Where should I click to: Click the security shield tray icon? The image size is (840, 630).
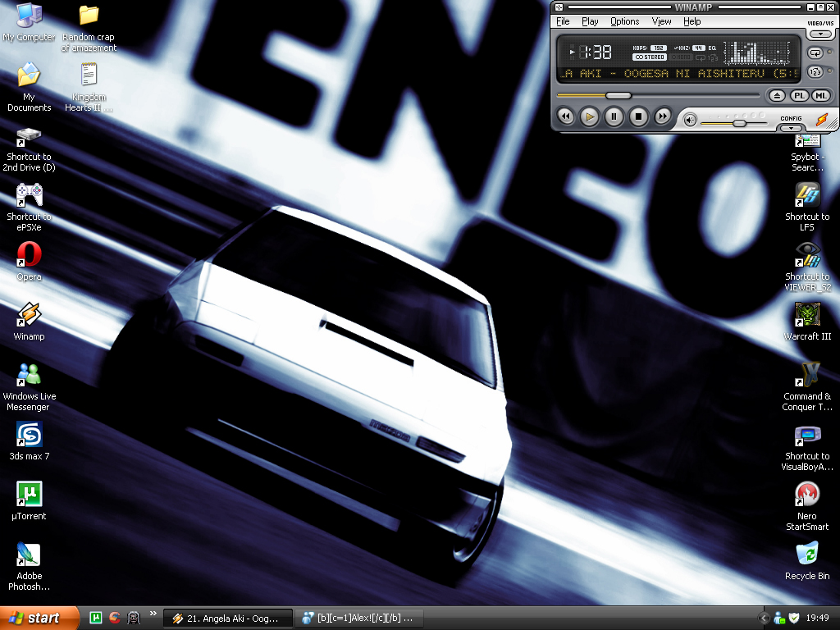794,619
